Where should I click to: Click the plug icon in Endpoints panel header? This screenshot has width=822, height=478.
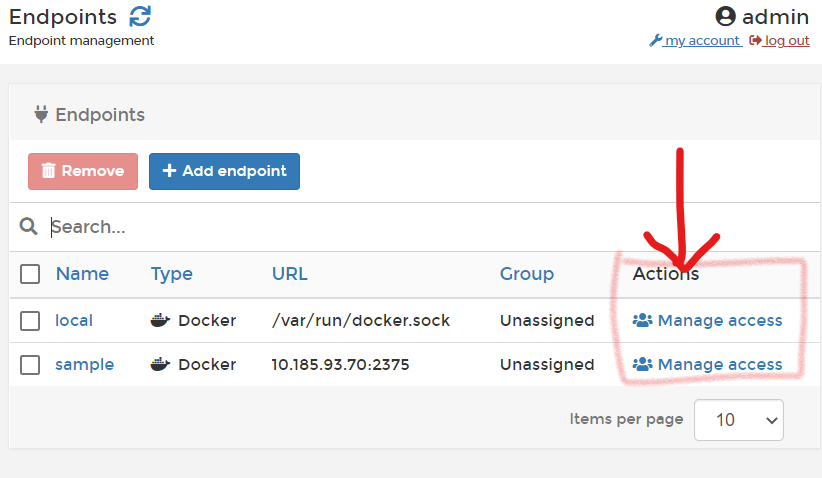pos(41,114)
